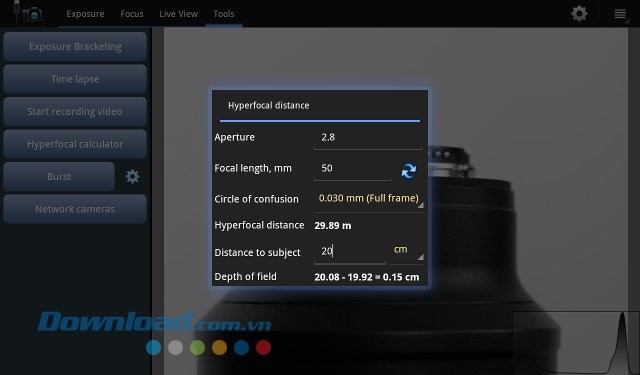Open the Hyperfocal calculator
Screen dimensions: 640x375
[75, 144]
